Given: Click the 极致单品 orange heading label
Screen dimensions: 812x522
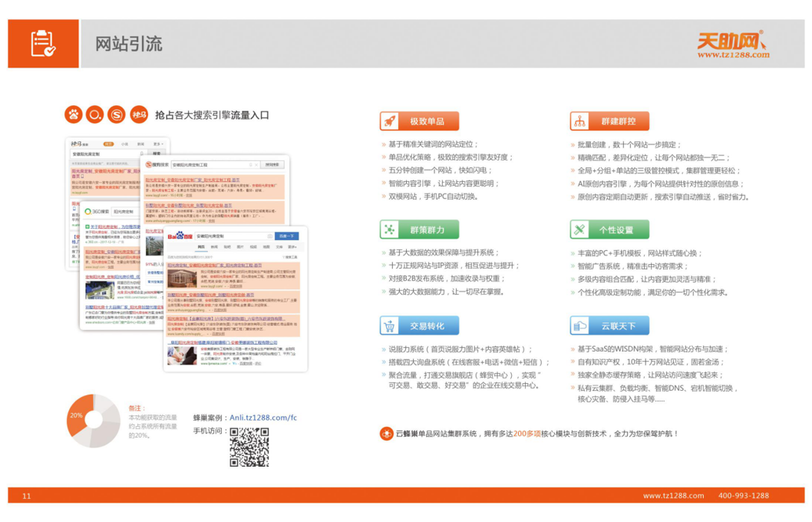Looking at the screenshot, I should click(x=427, y=121).
